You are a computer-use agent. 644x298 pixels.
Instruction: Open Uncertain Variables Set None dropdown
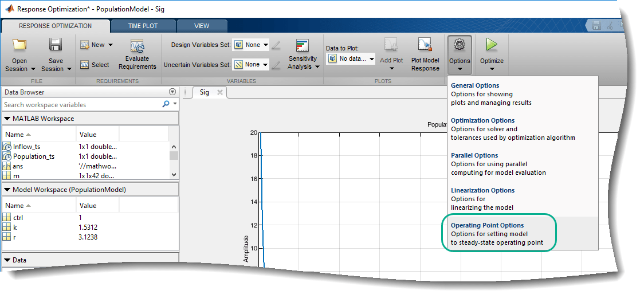pos(250,65)
